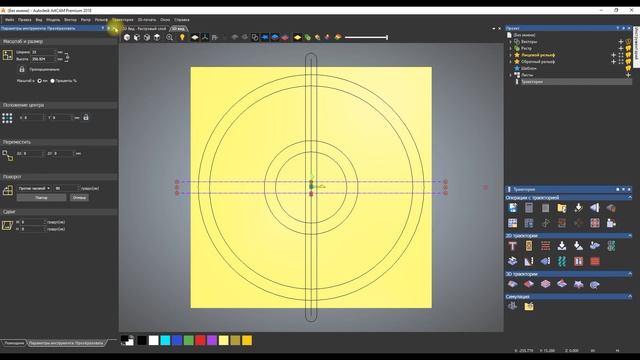This screenshot has height=360, width=640.
Task: Select the Шаблон item in project tree
Action: point(529,68)
